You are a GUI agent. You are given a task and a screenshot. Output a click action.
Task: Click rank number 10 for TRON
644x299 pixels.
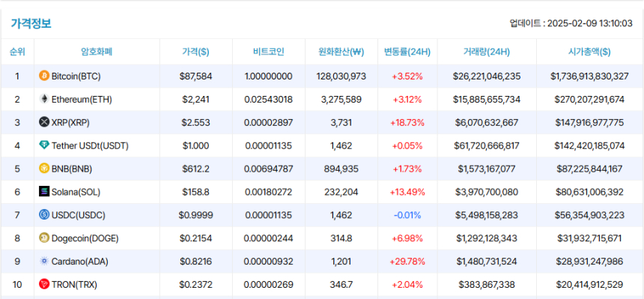coord(17,285)
